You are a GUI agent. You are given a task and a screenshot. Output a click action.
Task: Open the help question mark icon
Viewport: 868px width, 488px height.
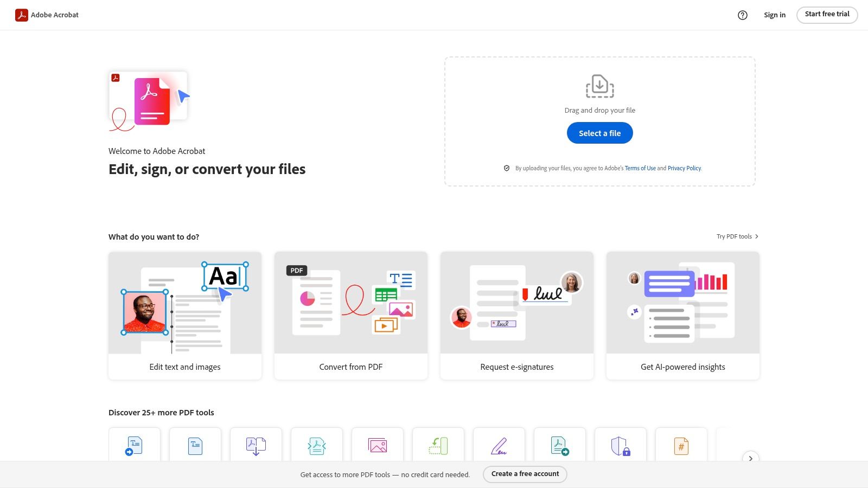pos(743,15)
